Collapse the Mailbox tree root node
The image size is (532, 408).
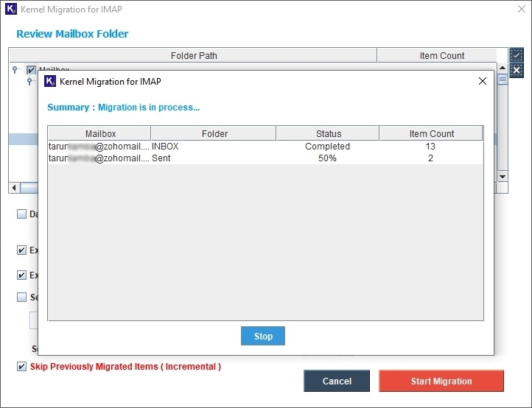click(x=15, y=69)
